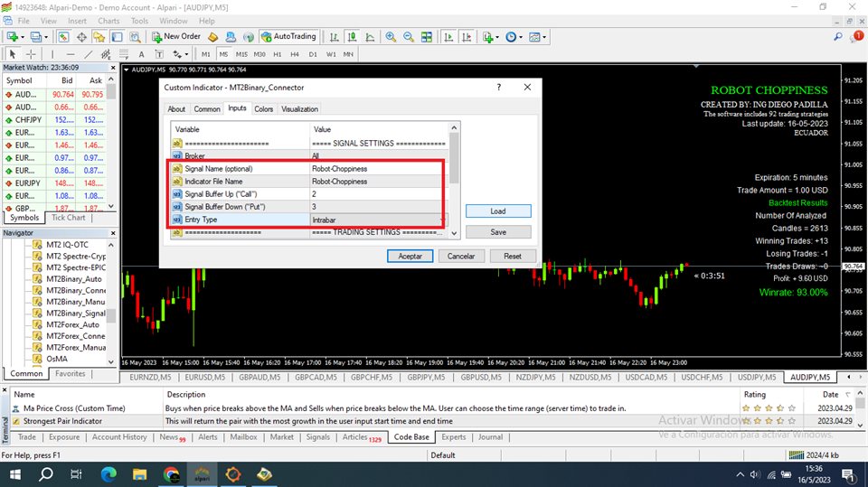868x487 pixels.
Task: Select MT2Binary_Auto in Navigator tree
Action: coord(73,279)
